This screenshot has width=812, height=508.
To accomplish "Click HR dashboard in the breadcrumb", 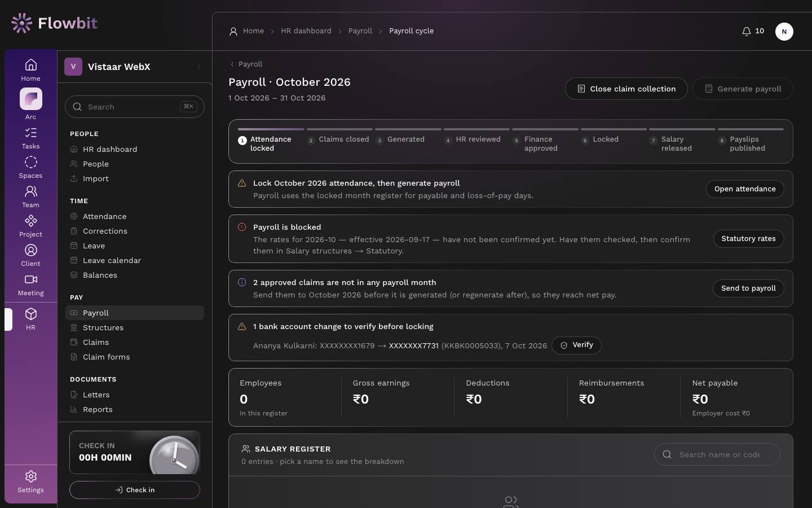I will (306, 31).
